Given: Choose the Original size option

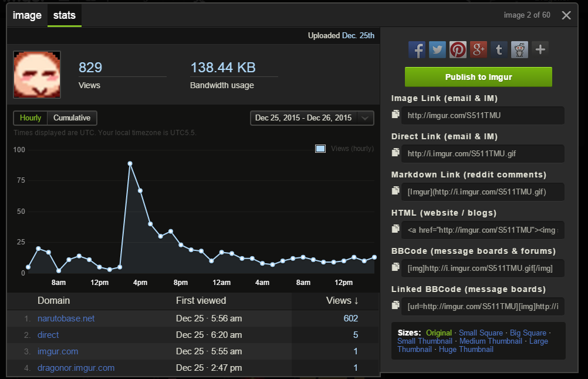Looking at the screenshot, I should [439, 333].
